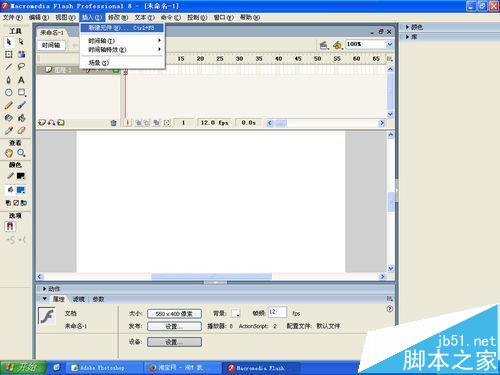
Task: Choose New Symbol from Insert menu
Action: pyautogui.click(x=122, y=28)
